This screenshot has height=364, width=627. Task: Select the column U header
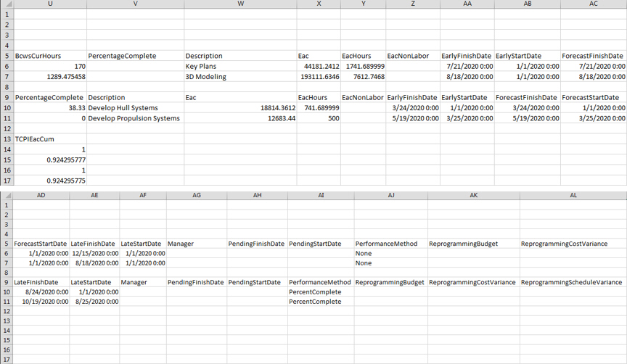(49, 4)
